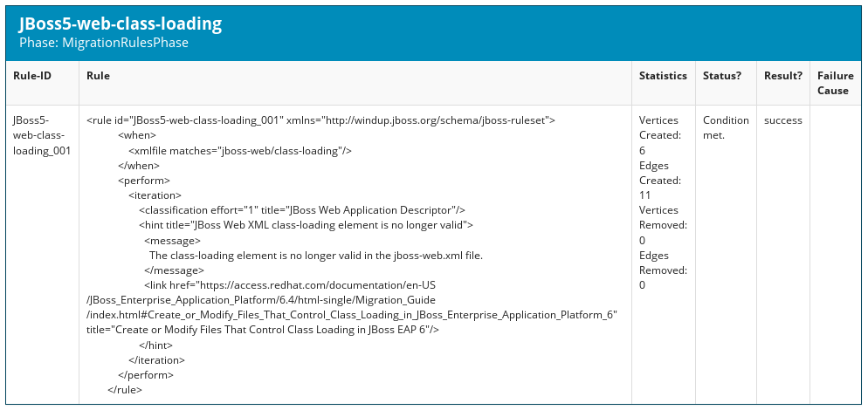Select the Result? column header
Viewport: 868px width, 410px height.
click(x=783, y=76)
